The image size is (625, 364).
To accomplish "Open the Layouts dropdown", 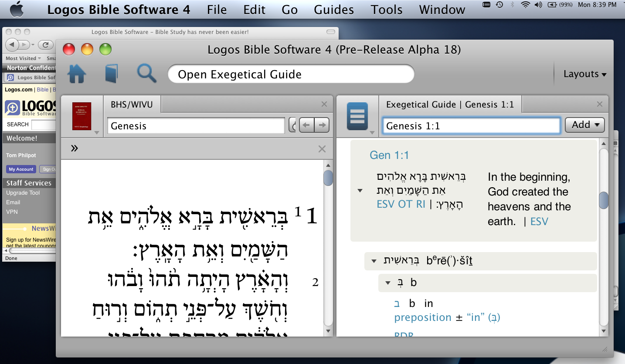I will [585, 74].
